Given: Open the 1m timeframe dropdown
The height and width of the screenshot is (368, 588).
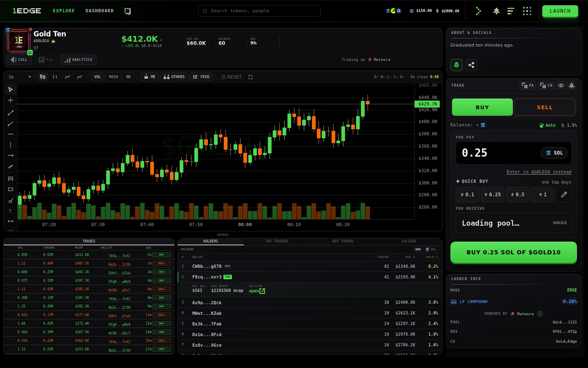Looking at the screenshot, I should pos(20,77).
